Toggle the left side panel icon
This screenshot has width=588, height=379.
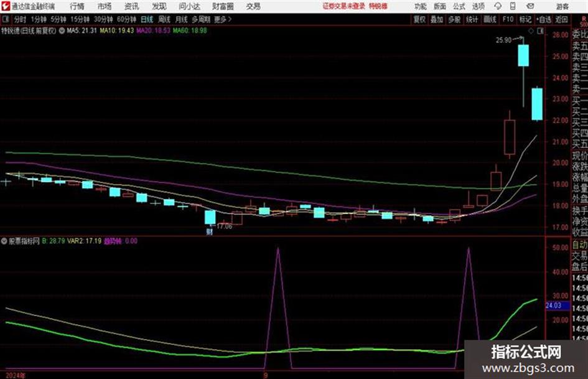tap(6, 19)
